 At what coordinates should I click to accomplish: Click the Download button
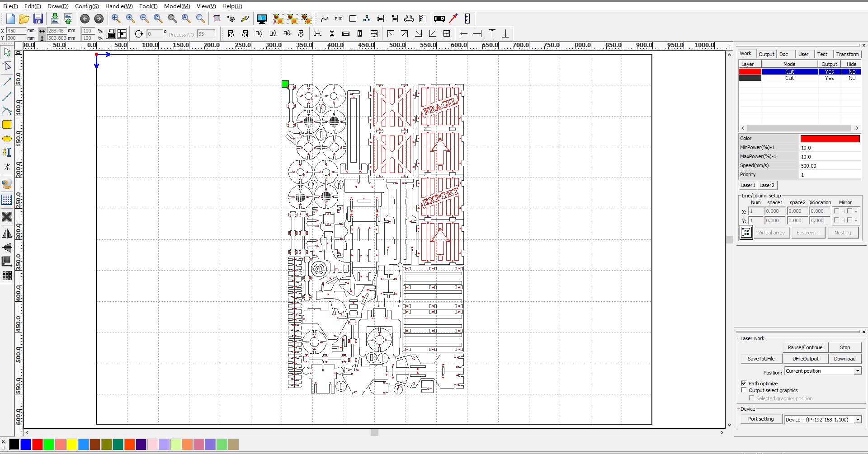[x=844, y=358]
